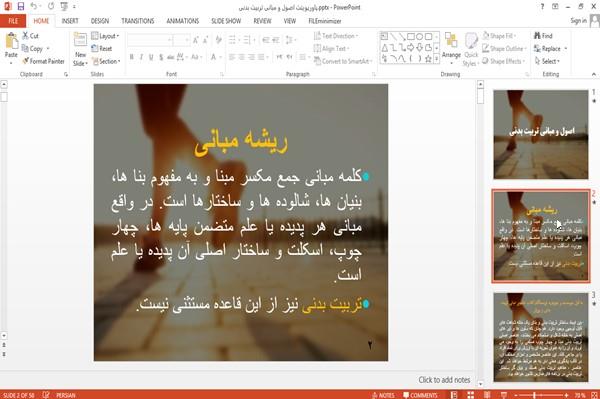Switch to Normal view icon in status bar
Image resolution: width=600 pixels, height=399 pixels.
pos(454,395)
